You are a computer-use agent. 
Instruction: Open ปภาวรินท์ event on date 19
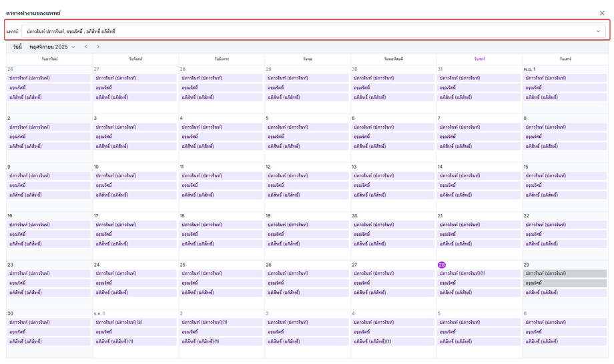[x=308, y=225]
